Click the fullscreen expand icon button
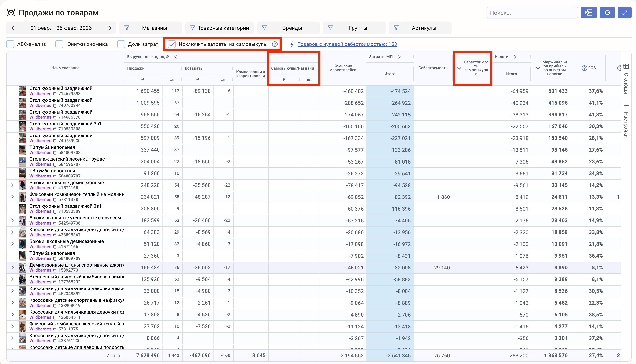This screenshot has width=636, height=364. (x=625, y=13)
